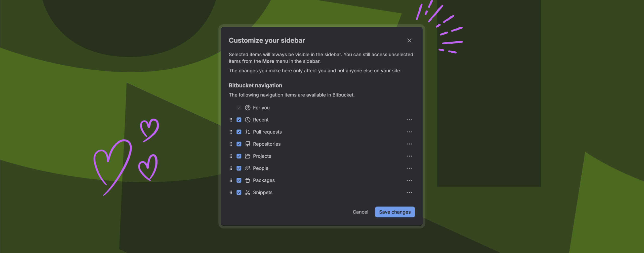Click the Repositories icon
Screen dimensions: 644x253
[x=247, y=144]
